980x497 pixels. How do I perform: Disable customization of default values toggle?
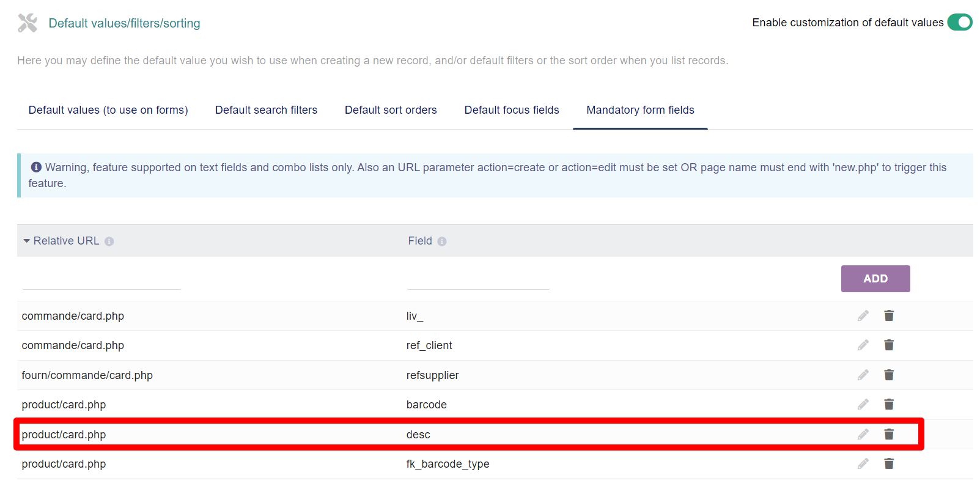pyautogui.click(x=959, y=23)
